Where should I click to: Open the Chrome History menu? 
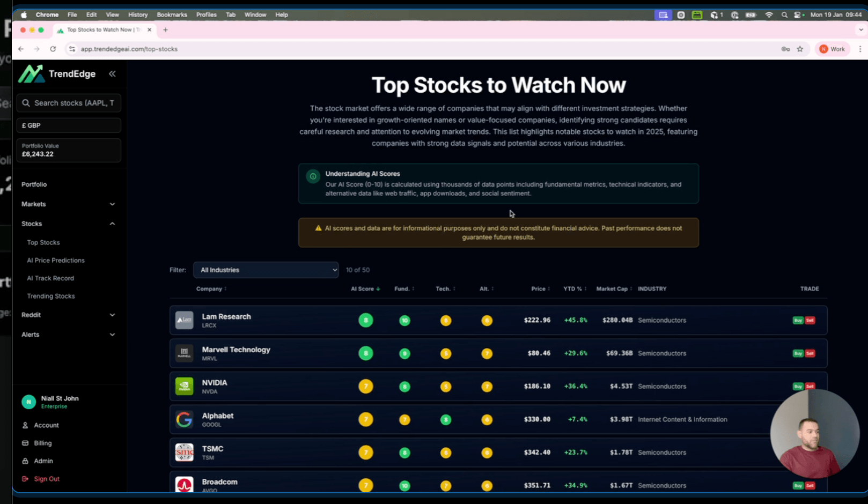click(x=138, y=15)
